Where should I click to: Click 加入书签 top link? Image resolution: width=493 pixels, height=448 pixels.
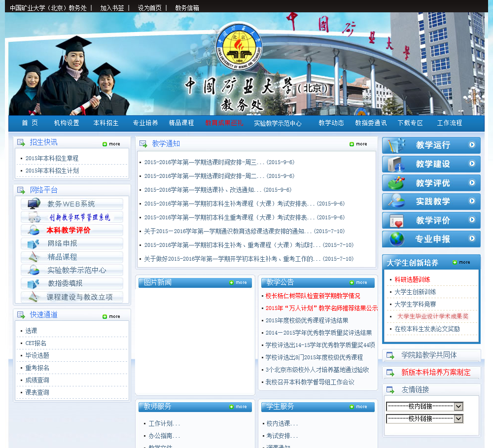click(x=112, y=8)
